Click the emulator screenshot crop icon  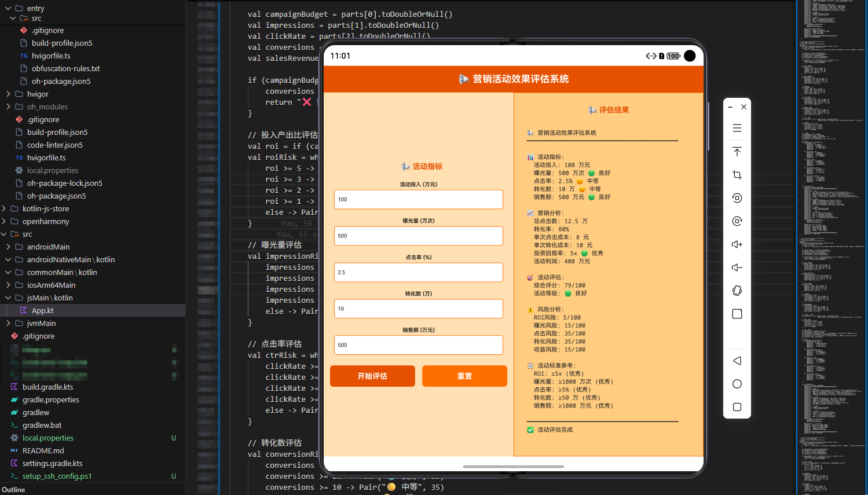[x=737, y=175]
